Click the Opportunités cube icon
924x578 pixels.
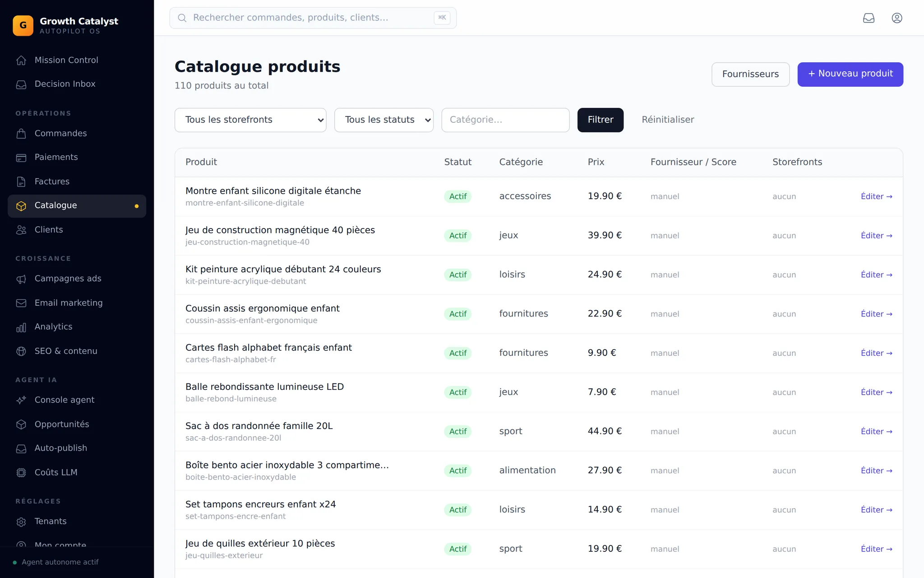click(21, 424)
